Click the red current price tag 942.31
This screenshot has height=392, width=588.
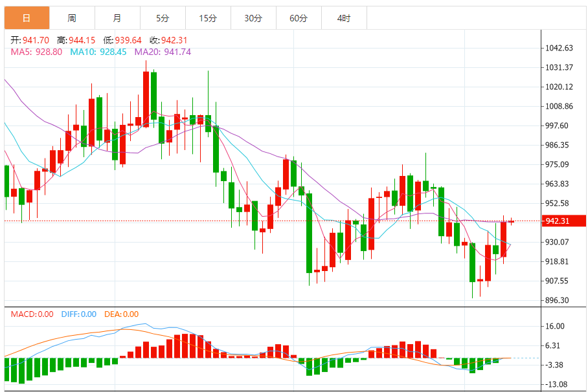point(565,221)
